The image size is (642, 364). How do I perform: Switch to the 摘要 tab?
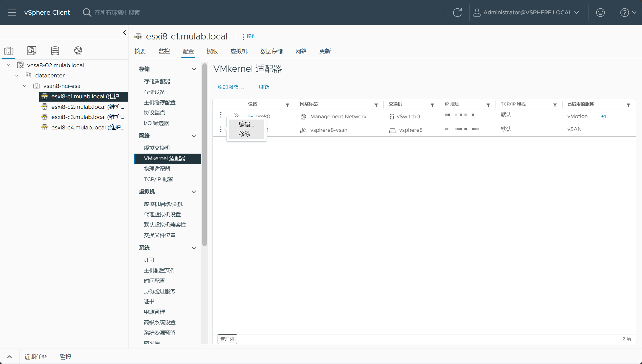tap(140, 51)
